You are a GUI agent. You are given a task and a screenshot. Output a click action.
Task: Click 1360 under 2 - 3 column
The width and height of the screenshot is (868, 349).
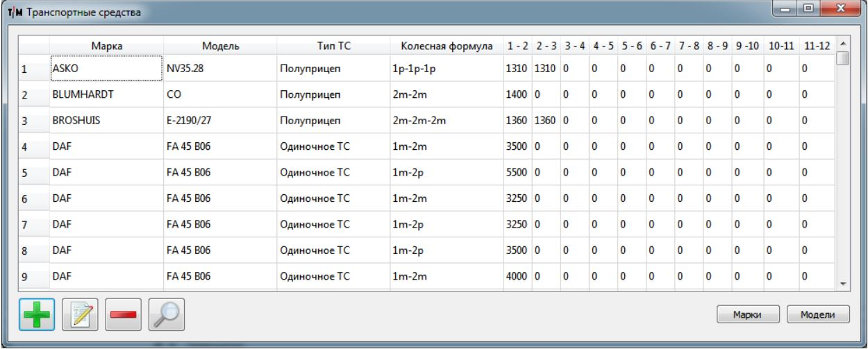[x=546, y=120]
